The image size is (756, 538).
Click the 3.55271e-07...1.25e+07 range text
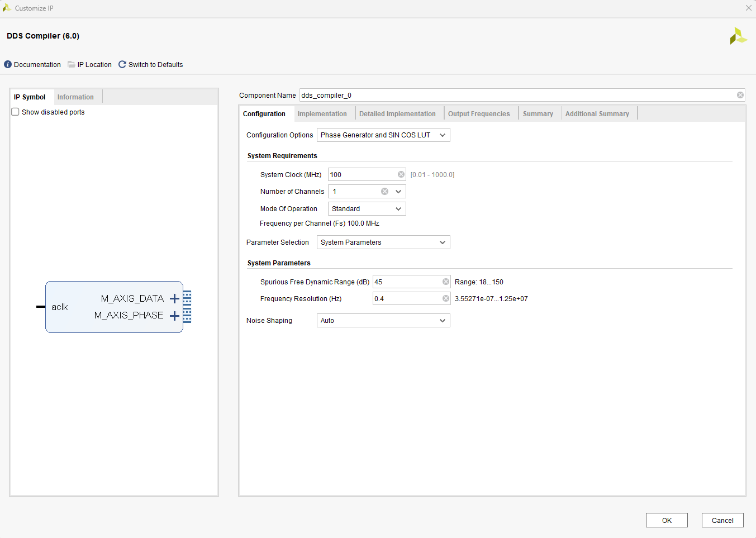tap(491, 298)
